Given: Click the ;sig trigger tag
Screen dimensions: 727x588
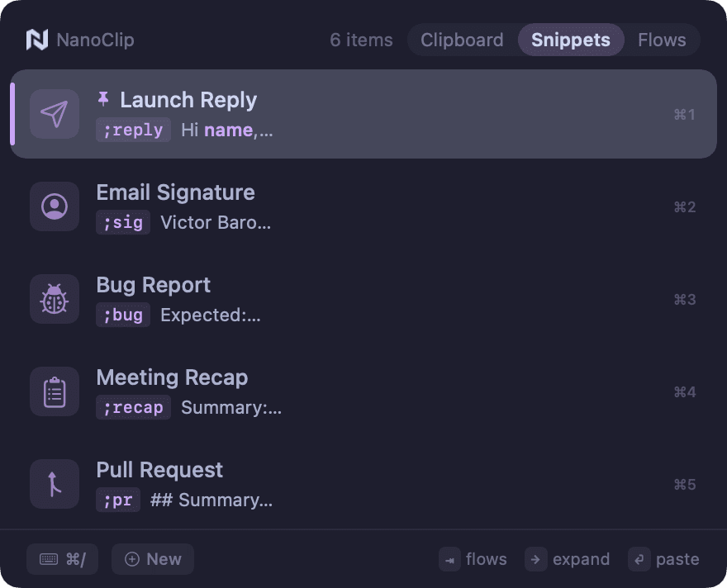Looking at the screenshot, I should 123,222.
